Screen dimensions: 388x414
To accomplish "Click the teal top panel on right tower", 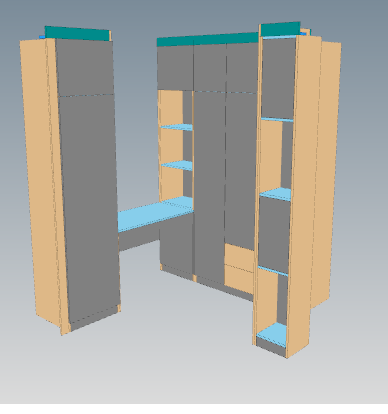I will tap(281, 29).
